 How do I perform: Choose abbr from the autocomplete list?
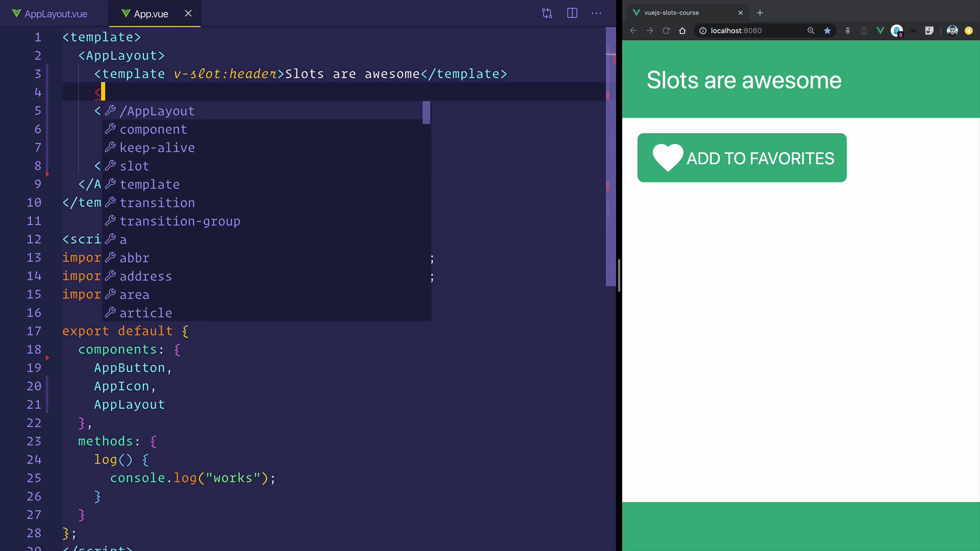pos(262,258)
